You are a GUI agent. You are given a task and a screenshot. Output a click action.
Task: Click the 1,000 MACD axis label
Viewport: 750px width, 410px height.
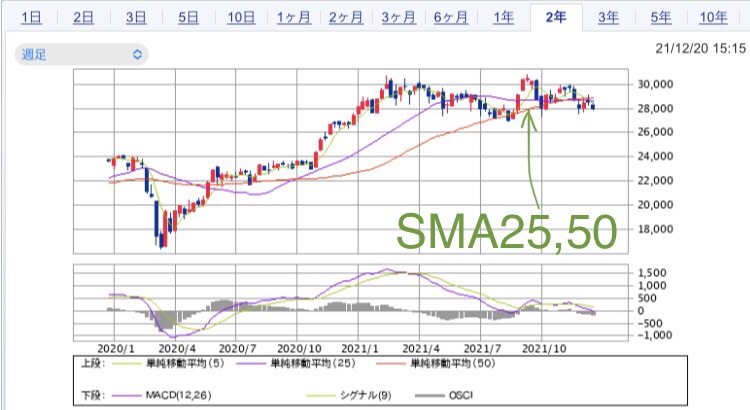coord(652,286)
